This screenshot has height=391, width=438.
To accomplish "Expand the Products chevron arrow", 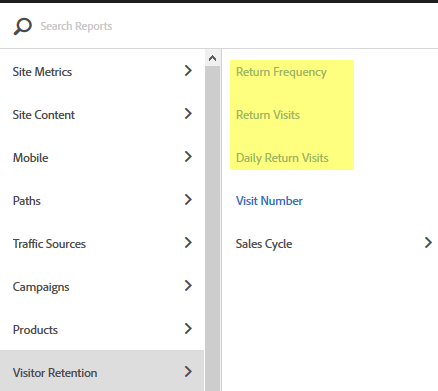I will pyautogui.click(x=188, y=329).
